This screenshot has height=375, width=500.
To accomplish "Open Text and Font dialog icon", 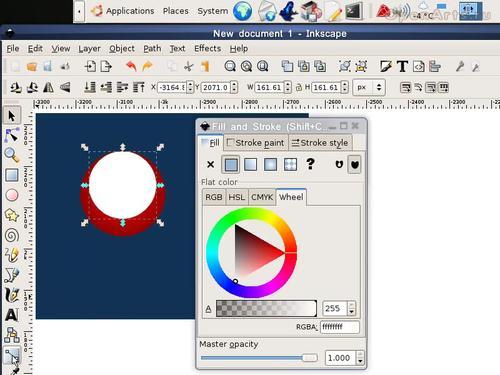I will click(x=402, y=66).
